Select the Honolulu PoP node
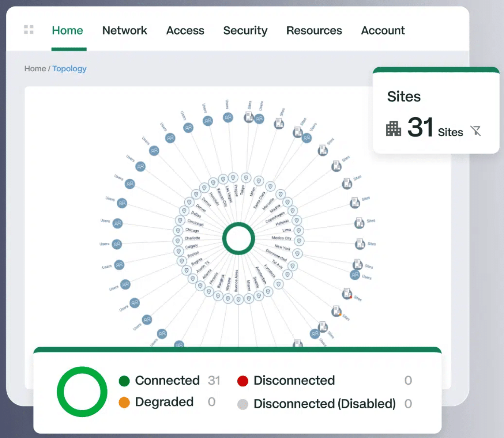The image size is (504, 438). (x=204, y=188)
